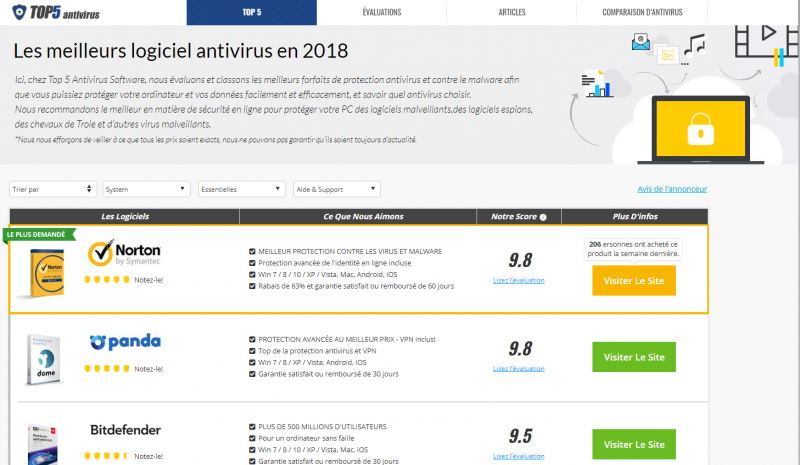Open the 'Aide & Support' dropdown
The width and height of the screenshot is (800, 465).
337,189
